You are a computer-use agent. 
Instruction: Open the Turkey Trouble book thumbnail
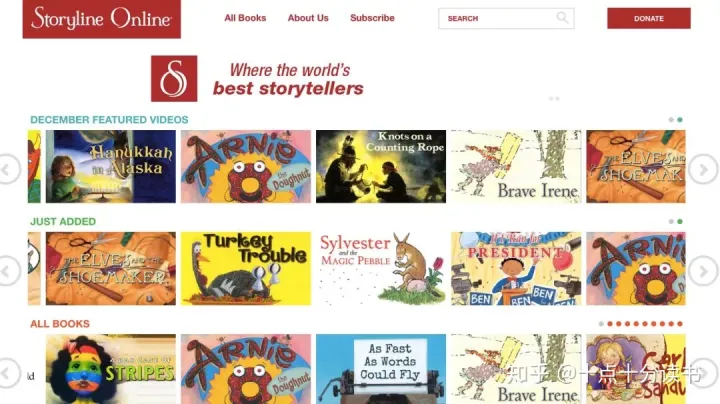point(246,269)
